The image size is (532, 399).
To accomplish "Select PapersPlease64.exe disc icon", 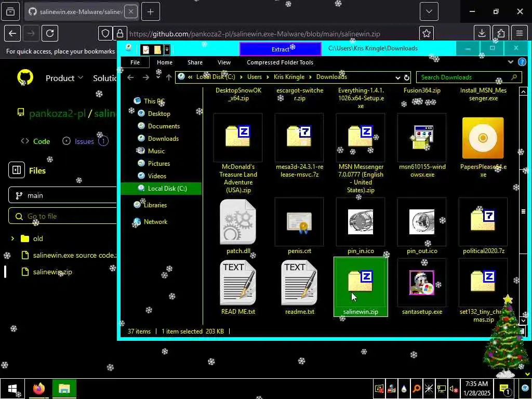I will tap(483, 138).
